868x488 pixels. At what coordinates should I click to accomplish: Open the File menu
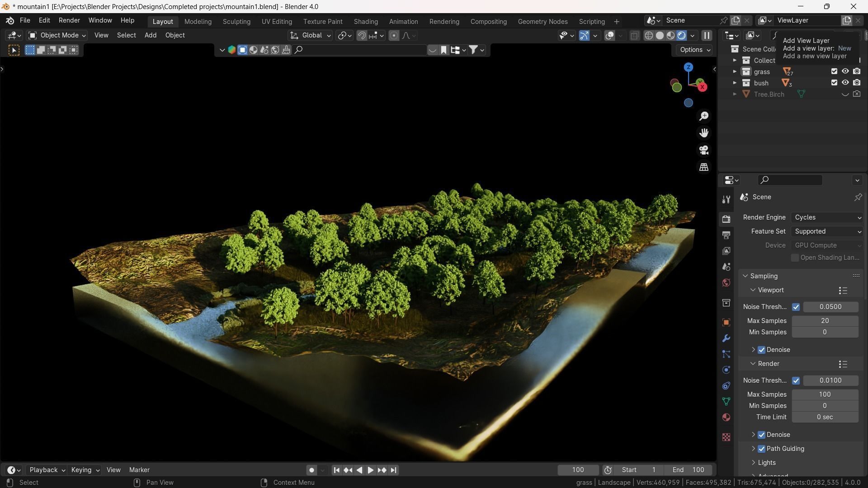25,20
